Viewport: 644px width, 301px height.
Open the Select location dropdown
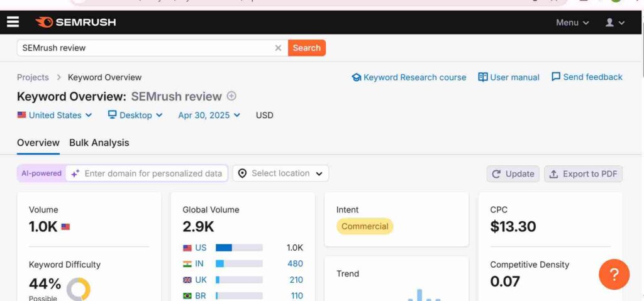pyautogui.click(x=280, y=173)
